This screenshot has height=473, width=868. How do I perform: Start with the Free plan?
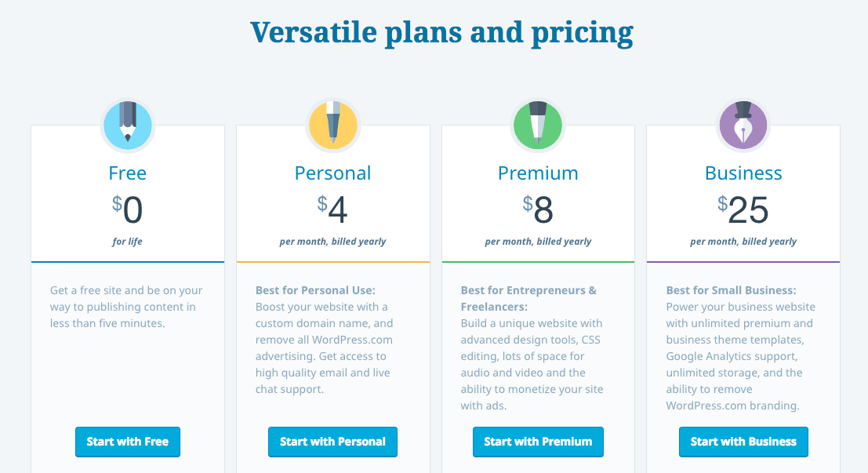point(128,442)
